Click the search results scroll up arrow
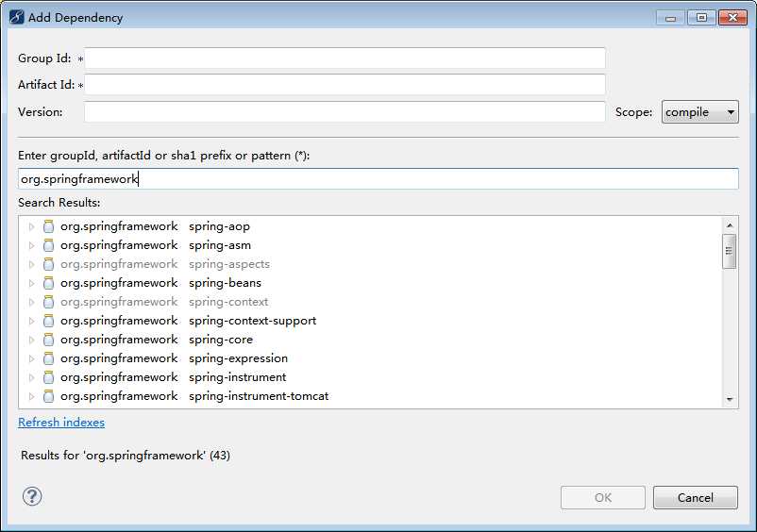The image size is (757, 532). click(730, 225)
